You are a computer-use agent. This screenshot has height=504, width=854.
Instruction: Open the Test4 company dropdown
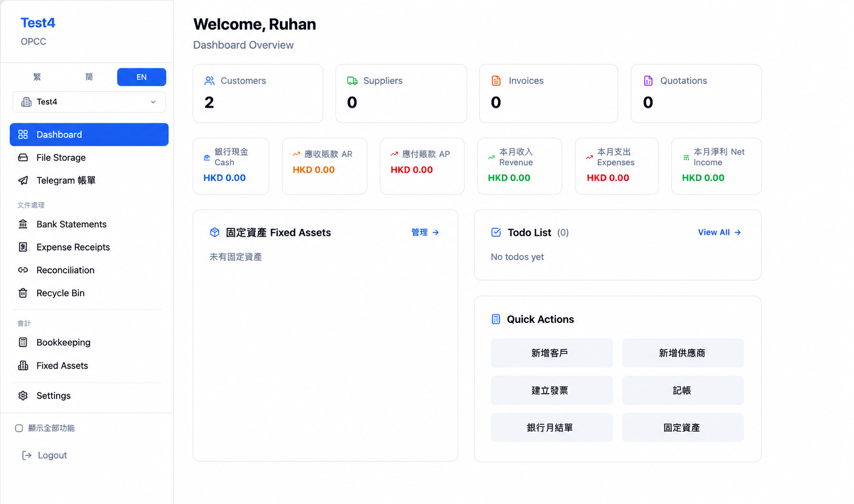[x=89, y=102]
